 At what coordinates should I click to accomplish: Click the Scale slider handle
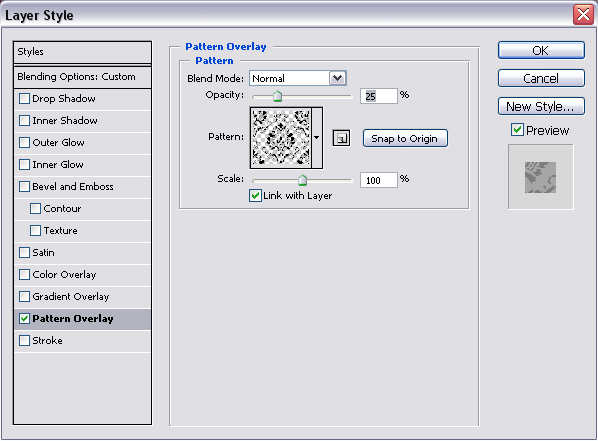pyautogui.click(x=302, y=180)
